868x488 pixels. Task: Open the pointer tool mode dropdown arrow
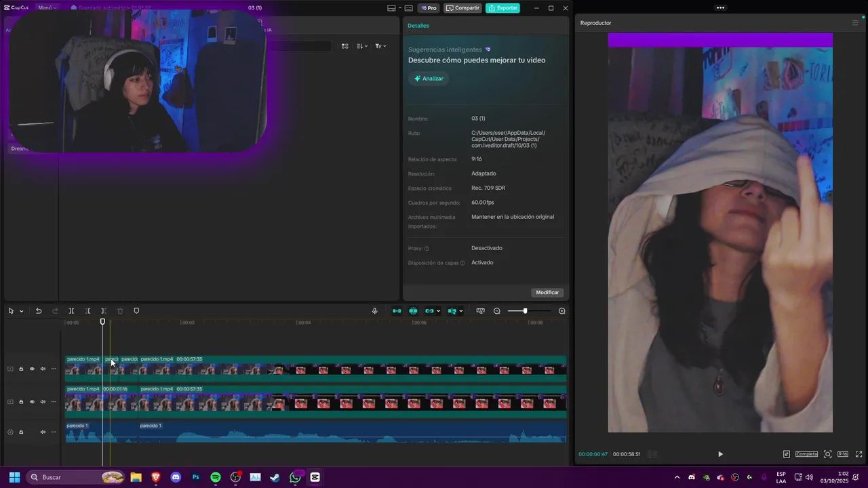(x=21, y=311)
